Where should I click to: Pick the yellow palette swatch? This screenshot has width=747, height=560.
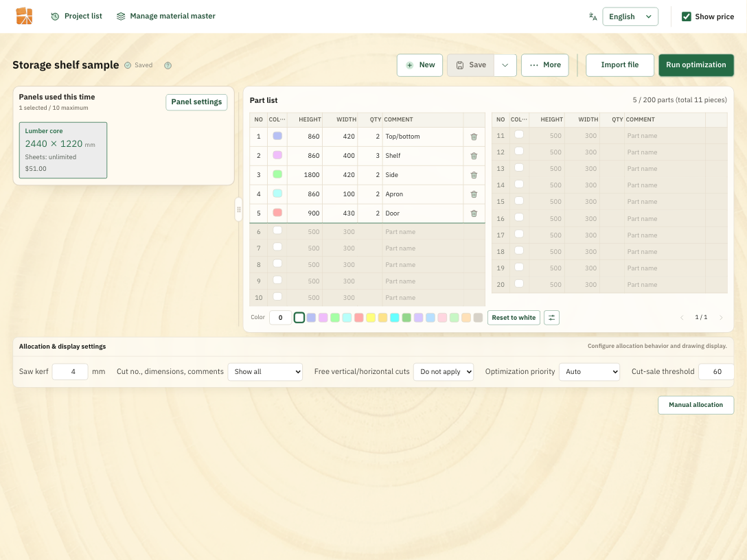pos(371,318)
